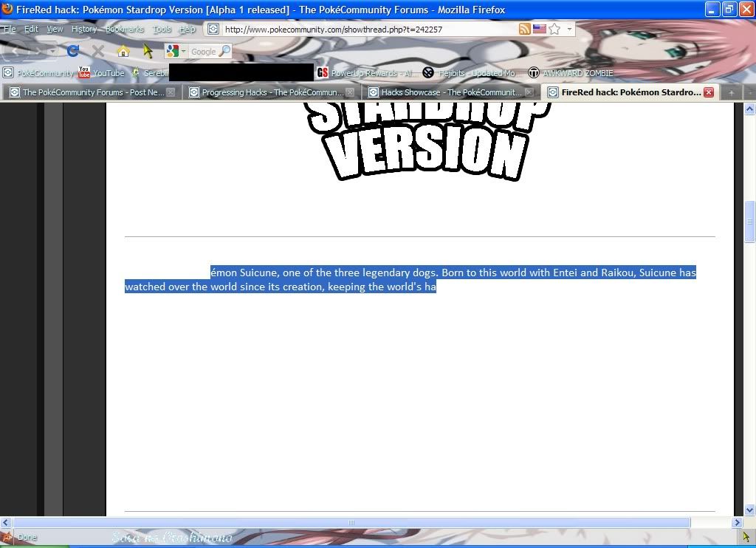
Task: Click the US flag icon in address bar
Action: coord(540,29)
